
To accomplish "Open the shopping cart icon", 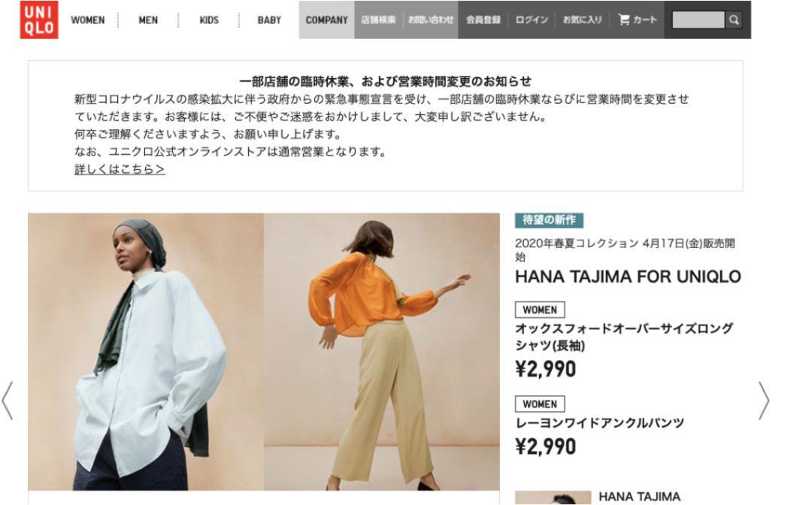I will click(x=624, y=20).
